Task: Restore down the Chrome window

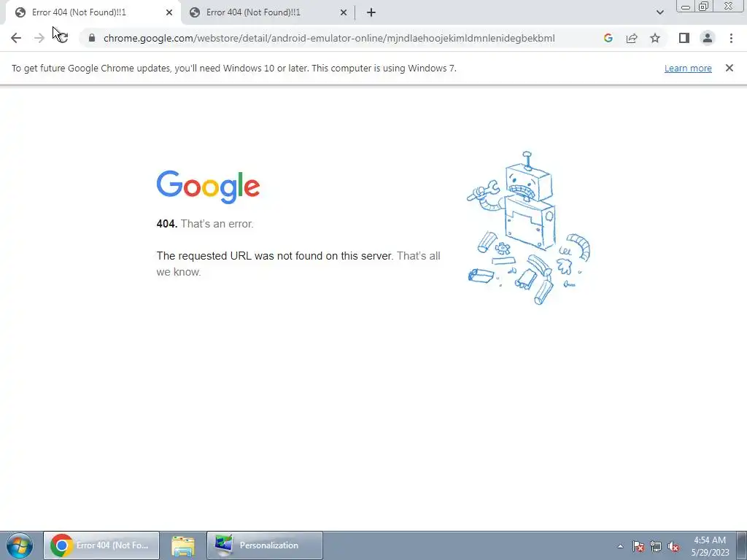Action: tap(704, 7)
